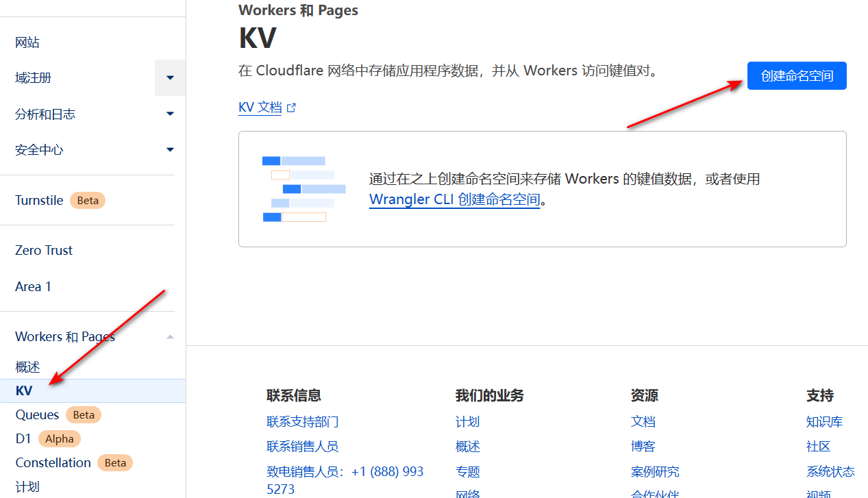The width and height of the screenshot is (868, 498).
Task: Click 专题 under 我们的业务
Action: coord(467,471)
